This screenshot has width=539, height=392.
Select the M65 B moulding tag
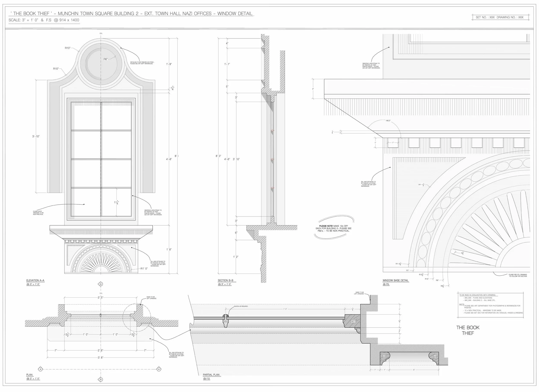[353, 321]
